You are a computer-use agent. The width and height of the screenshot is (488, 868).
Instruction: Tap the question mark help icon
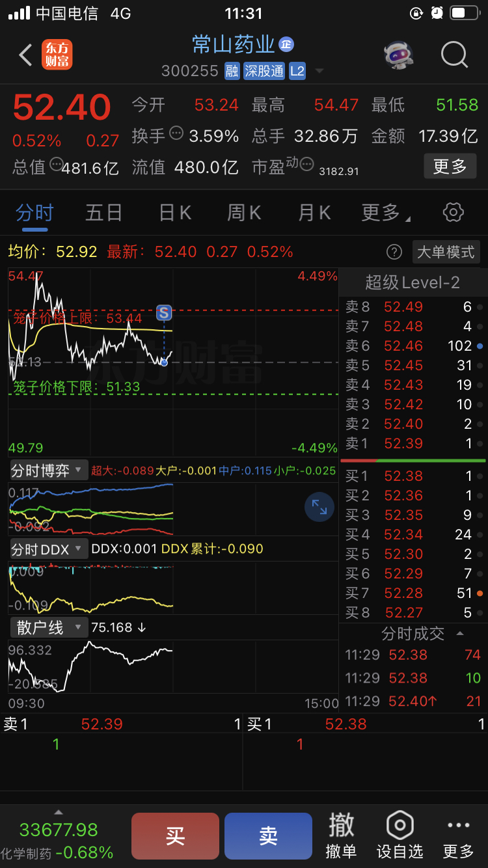coord(394,252)
